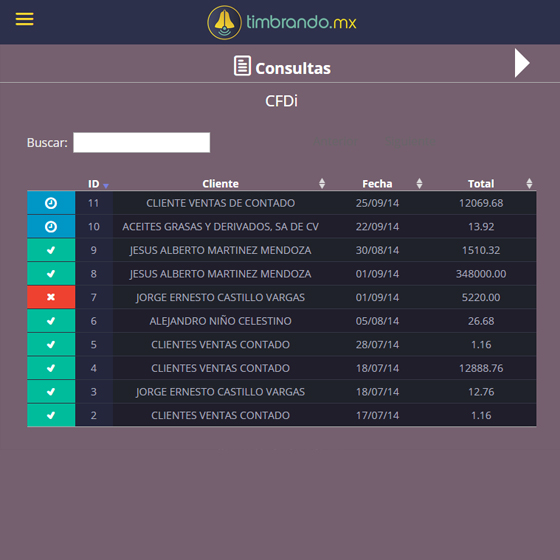
Task: Sort by Fecha using its sort arrows
Action: pos(419,184)
